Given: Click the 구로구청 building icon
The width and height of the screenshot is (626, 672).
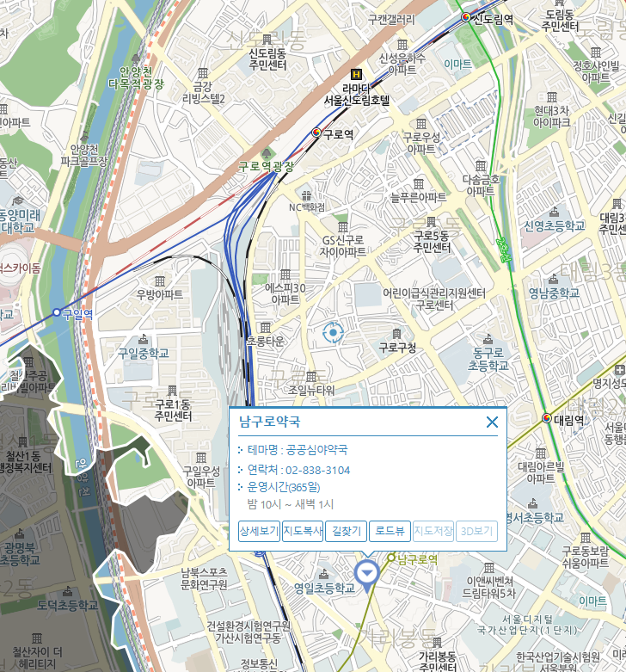Looking at the screenshot, I should pyautogui.click(x=397, y=334).
